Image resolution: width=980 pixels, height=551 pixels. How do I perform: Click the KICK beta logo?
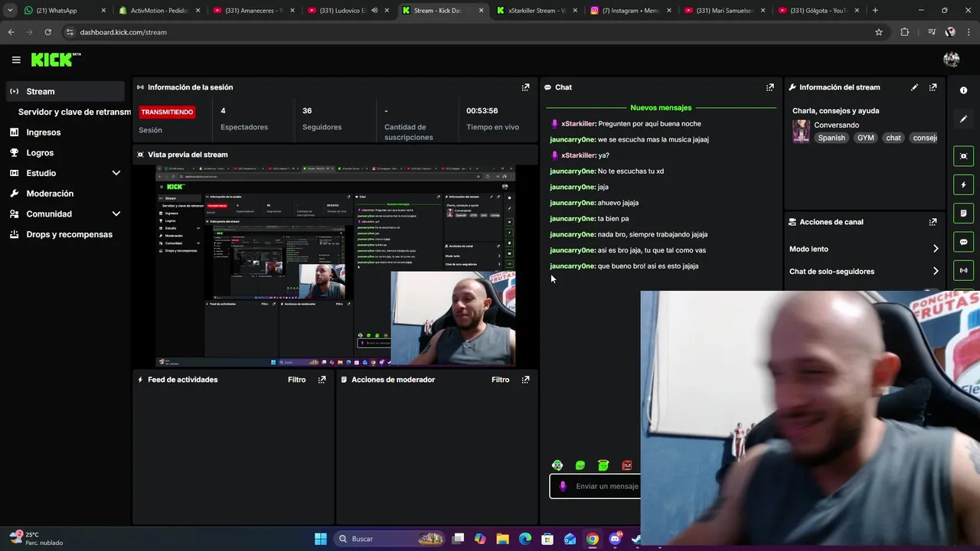pos(55,60)
